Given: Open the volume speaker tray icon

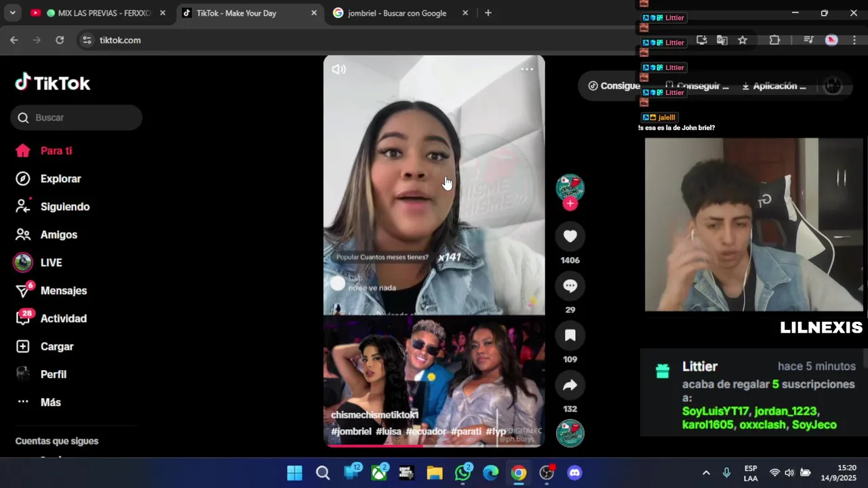Looking at the screenshot, I should click(789, 473).
